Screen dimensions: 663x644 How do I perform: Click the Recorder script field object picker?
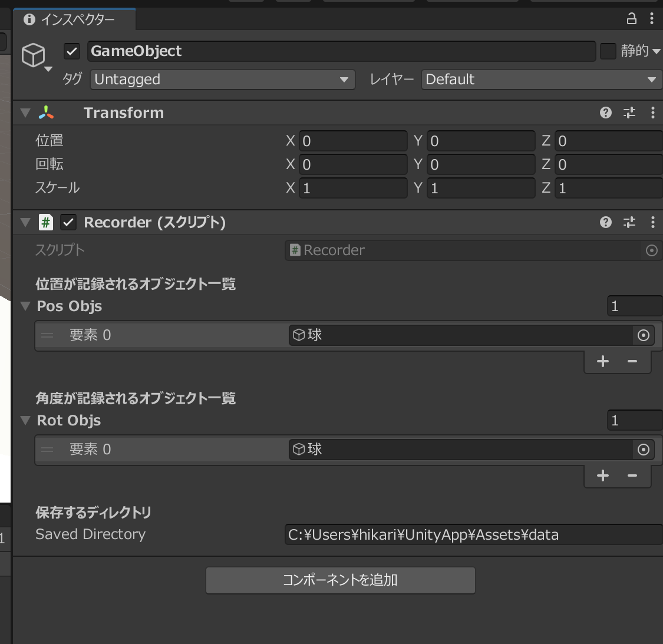(x=651, y=250)
